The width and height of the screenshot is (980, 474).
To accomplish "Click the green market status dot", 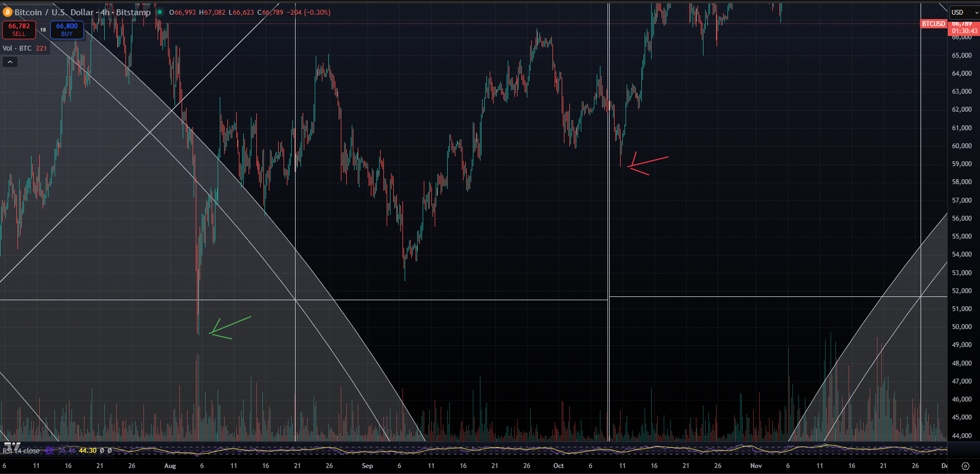I will pyautogui.click(x=160, y=12).
